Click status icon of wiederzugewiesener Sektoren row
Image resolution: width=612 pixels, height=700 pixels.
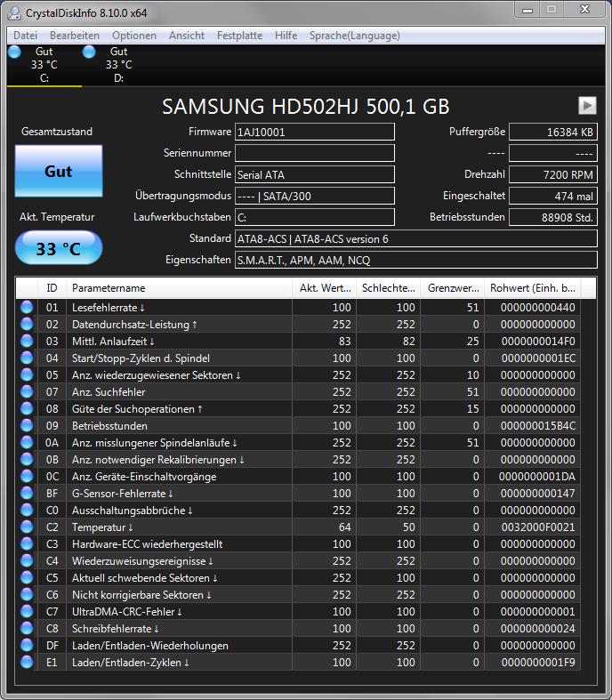coord(27,375)
